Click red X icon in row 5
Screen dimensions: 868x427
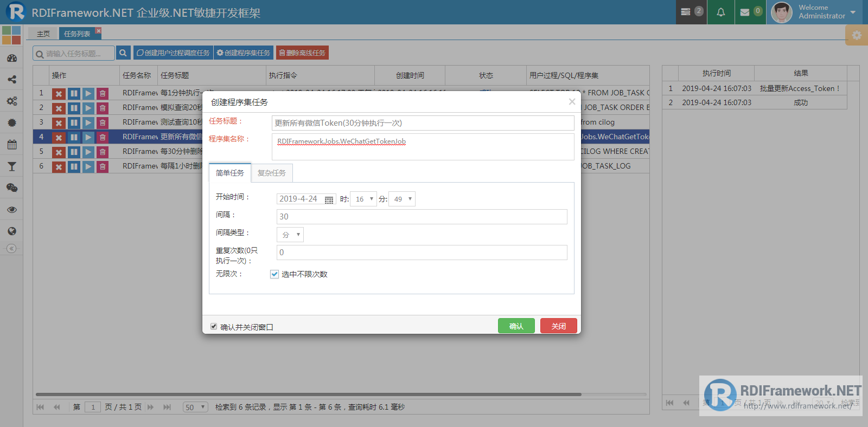[59, 152]
